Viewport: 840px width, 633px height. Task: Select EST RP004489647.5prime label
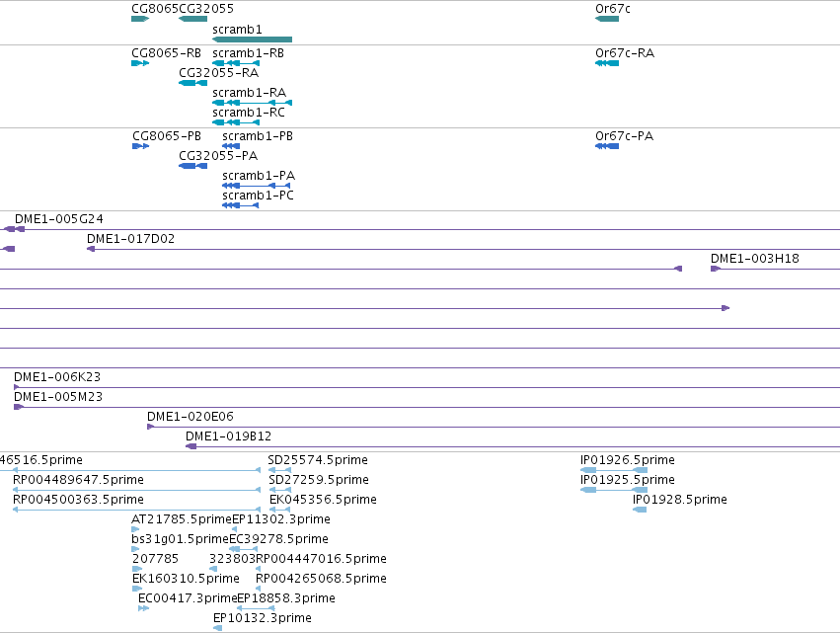pos(78,480)
